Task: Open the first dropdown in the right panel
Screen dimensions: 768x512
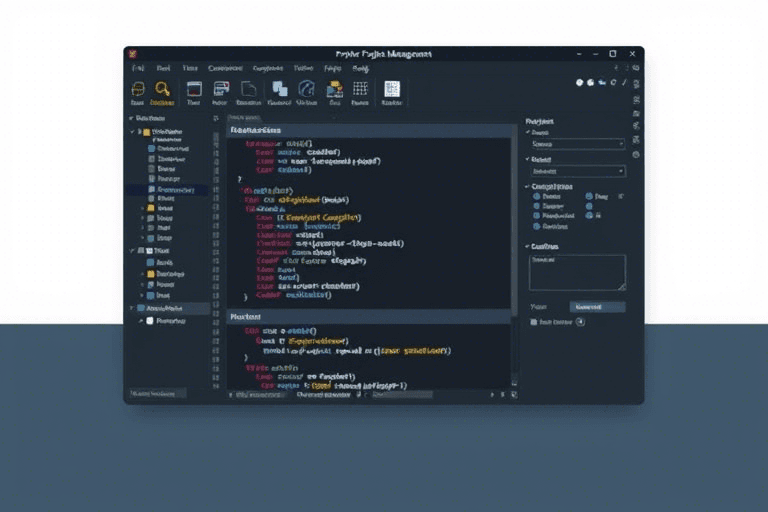Action: (x=577, y=144)
